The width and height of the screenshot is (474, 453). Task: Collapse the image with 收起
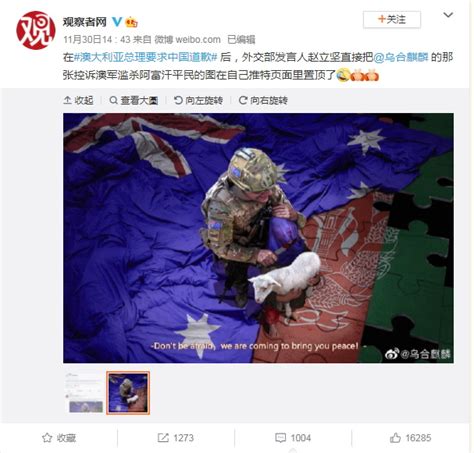coord(78,100)
